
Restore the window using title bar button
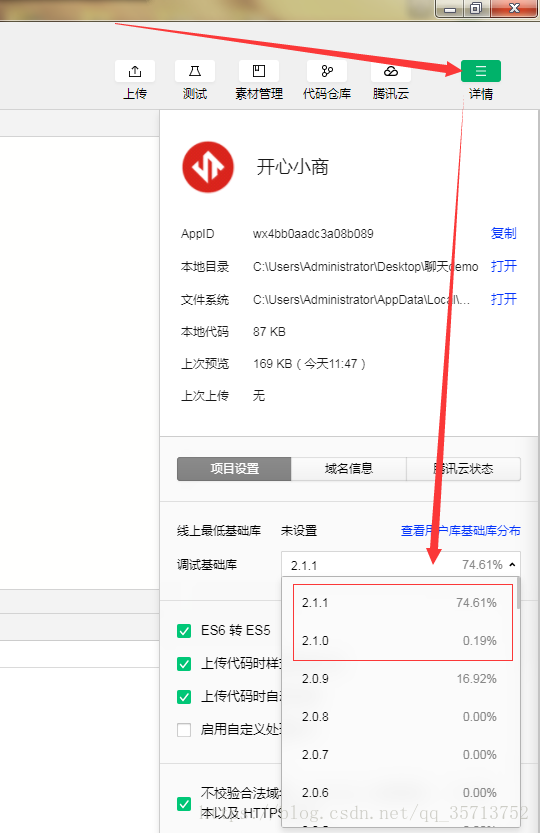[x=476, y=8]
